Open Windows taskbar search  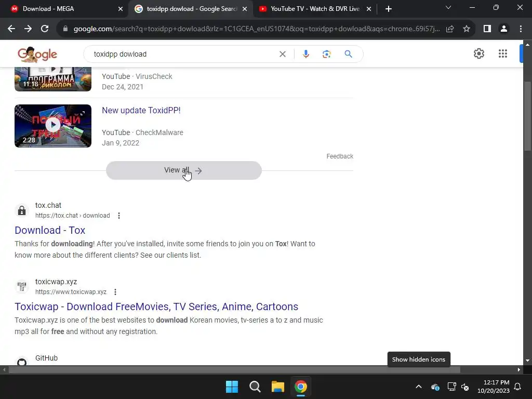pos(255,387)
